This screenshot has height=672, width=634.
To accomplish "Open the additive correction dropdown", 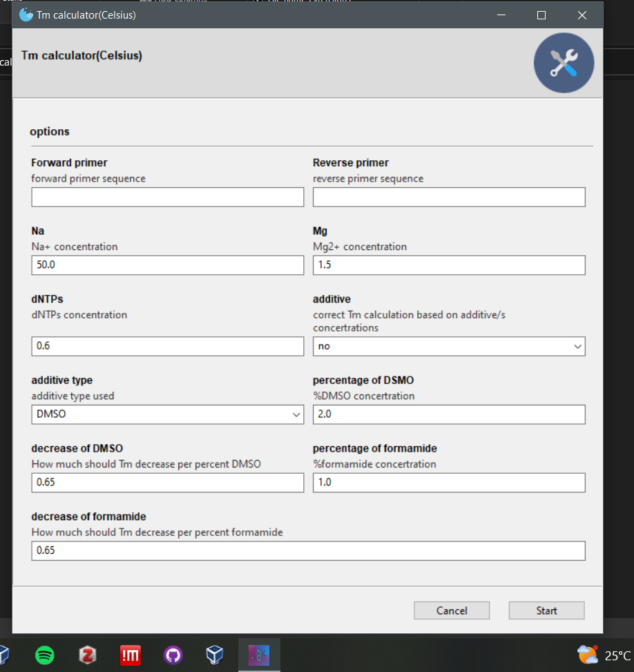I will tap(449, 346).
